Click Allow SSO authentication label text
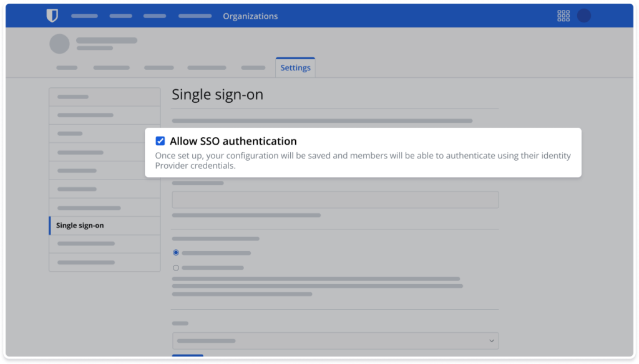Image resolution: width=639 pixels, height=364 pixels. pyautogui.click(x=233, y=141)
